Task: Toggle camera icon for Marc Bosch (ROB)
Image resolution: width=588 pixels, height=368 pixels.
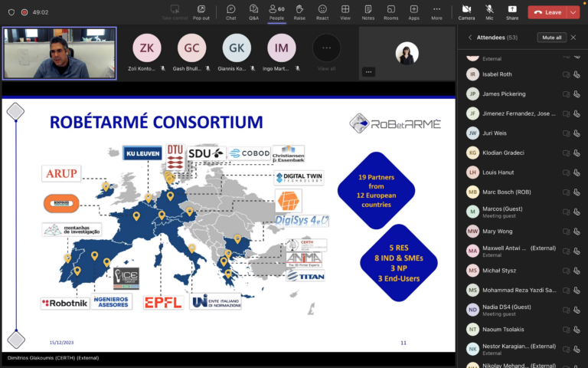Action: pos(566,192)
